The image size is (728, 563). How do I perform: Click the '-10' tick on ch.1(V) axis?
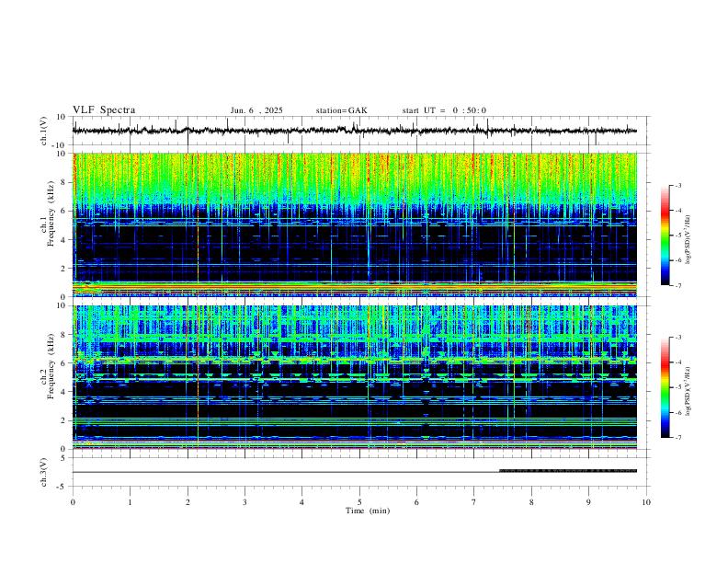point(60,145)
